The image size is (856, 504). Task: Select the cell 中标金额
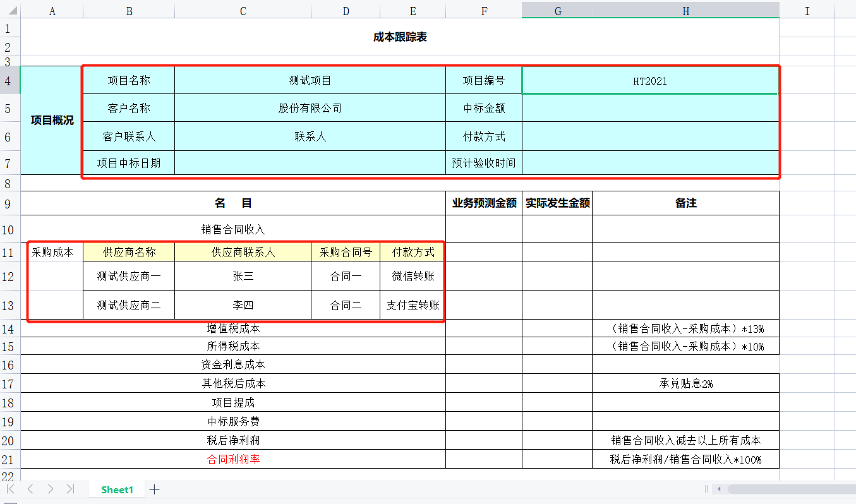coord(484,108)
